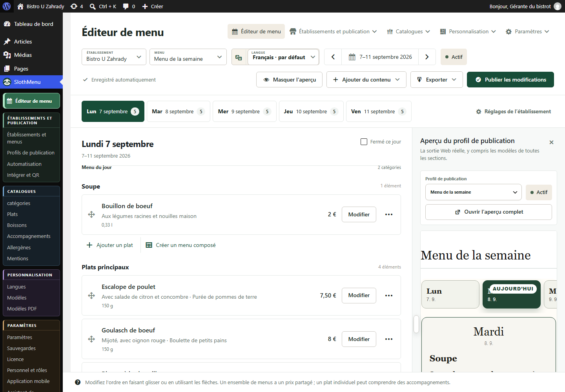Viewport: 565px width, 392px height.
Task: Click the translation icon beside Langue
Action: [239, 57]
